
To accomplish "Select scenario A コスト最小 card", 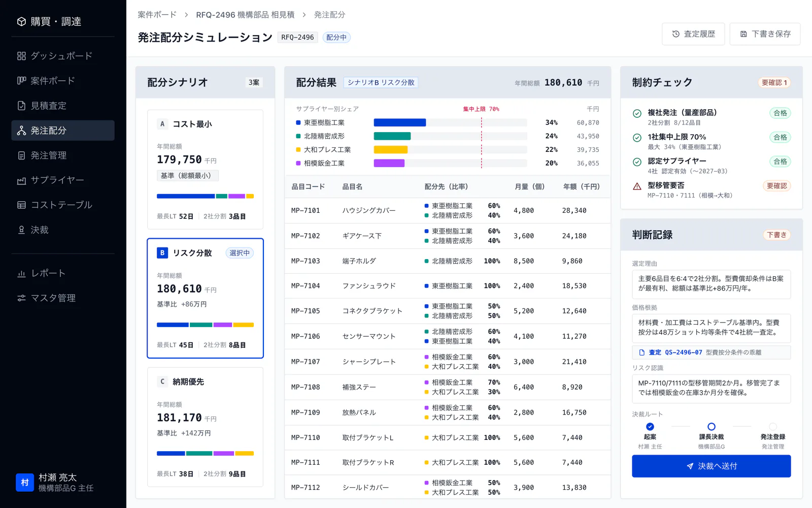I will tap(205, 170).
